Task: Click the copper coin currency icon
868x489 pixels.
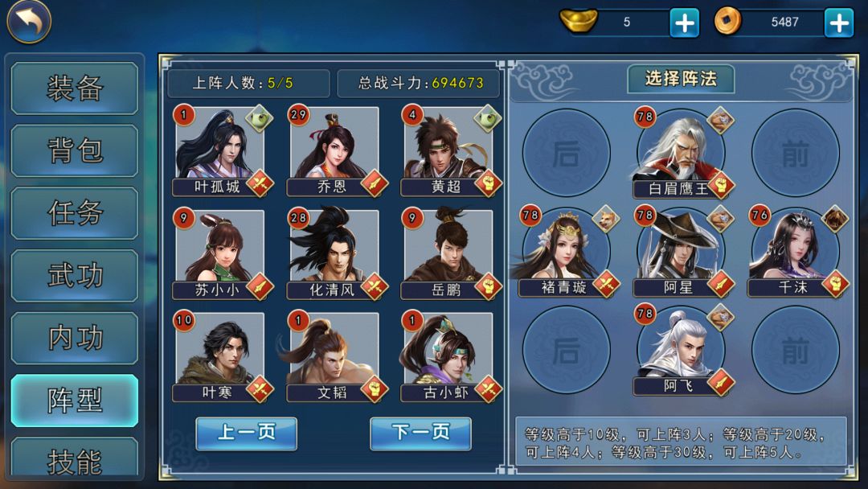Action: [727, 21]
